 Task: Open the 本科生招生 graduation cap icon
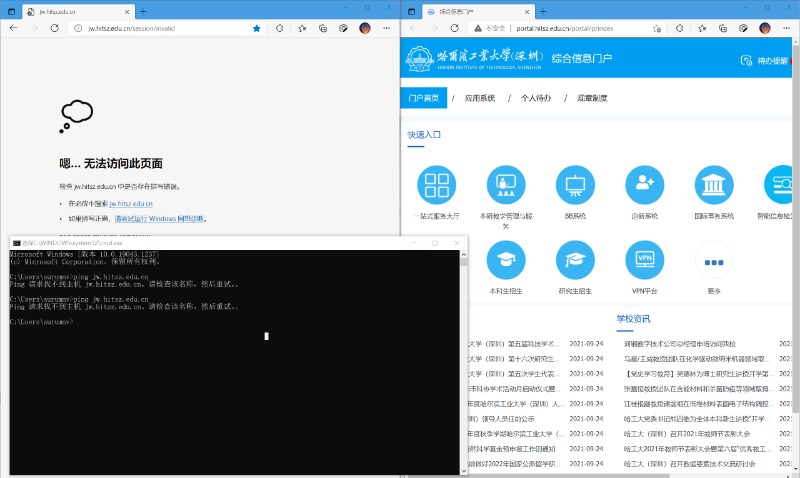click(x=506, y=260)
